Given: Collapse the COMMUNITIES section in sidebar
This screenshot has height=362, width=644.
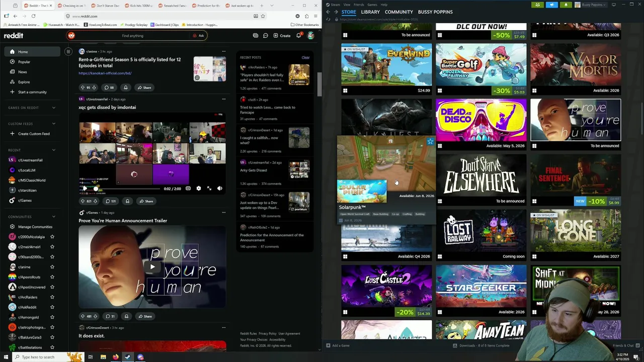Looking at the screenshot, I should [54, 217].
